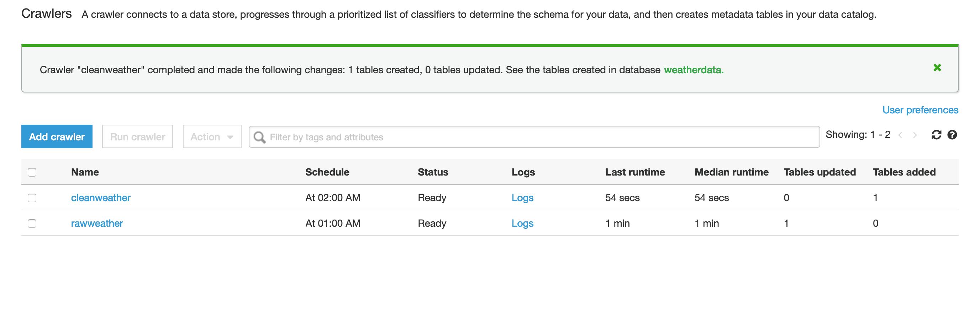Dismiss the green crawler completed notification

(937, 68)
